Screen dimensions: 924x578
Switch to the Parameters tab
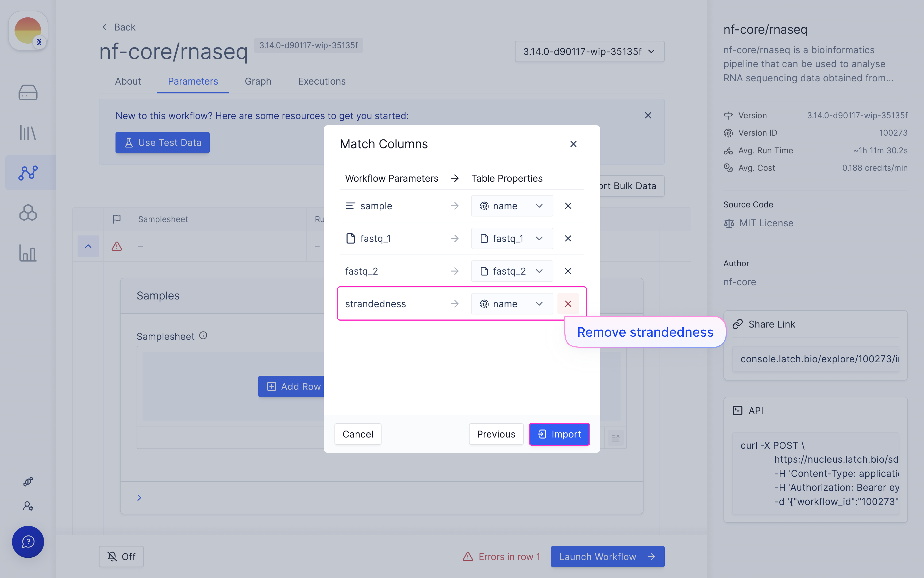[x=193, y=81]
